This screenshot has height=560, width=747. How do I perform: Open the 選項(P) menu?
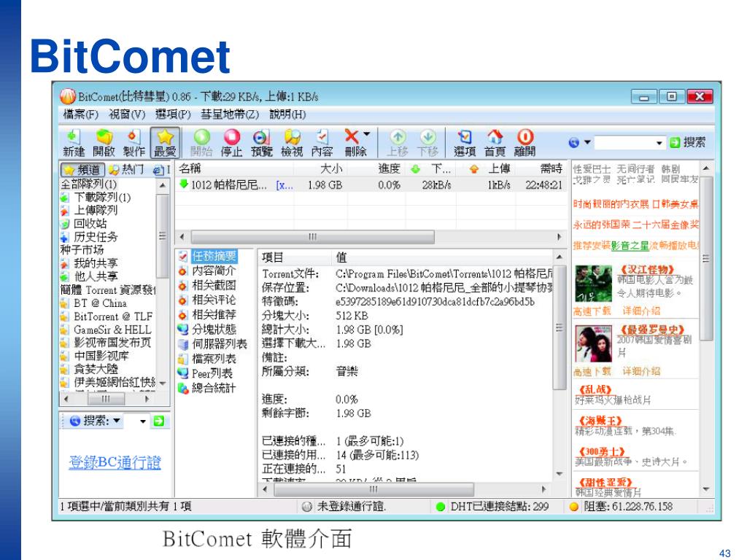[x=173, y=114]
